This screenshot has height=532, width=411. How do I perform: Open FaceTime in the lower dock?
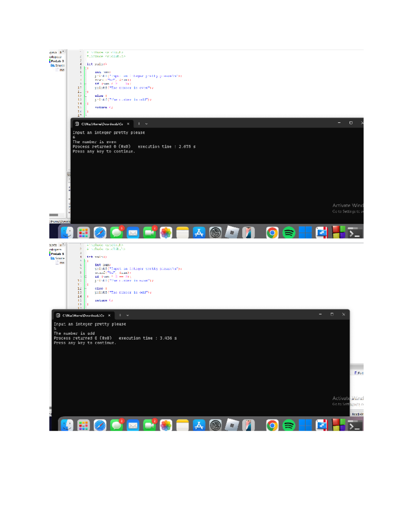pyautogui.click(x=149, y=425)
